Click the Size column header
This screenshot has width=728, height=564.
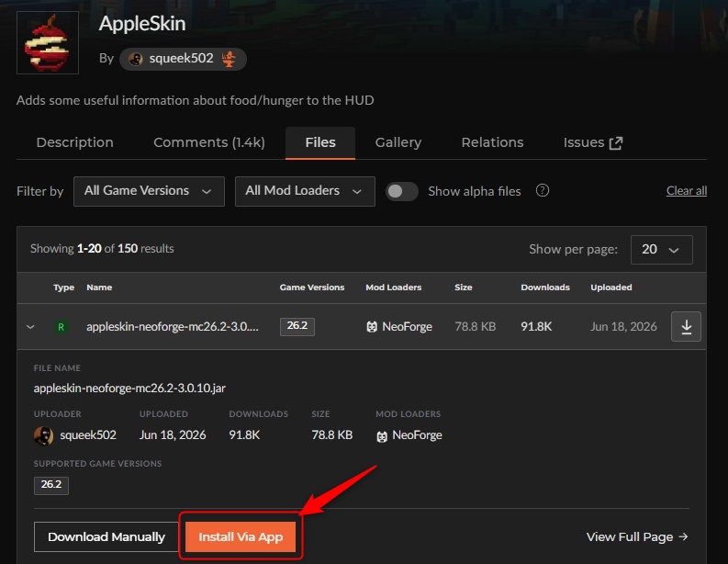pos(464,288)
